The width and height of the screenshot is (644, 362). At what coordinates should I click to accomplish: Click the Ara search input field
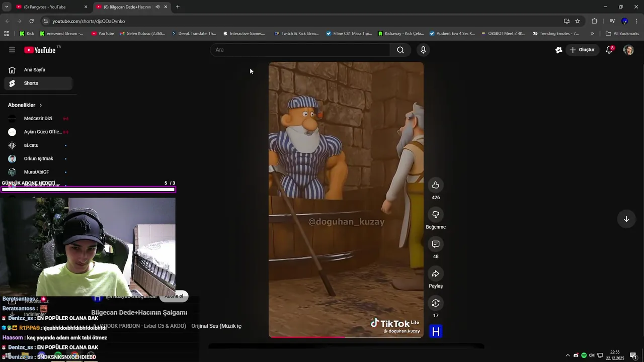pyautogui.click(x=300, y=50)
